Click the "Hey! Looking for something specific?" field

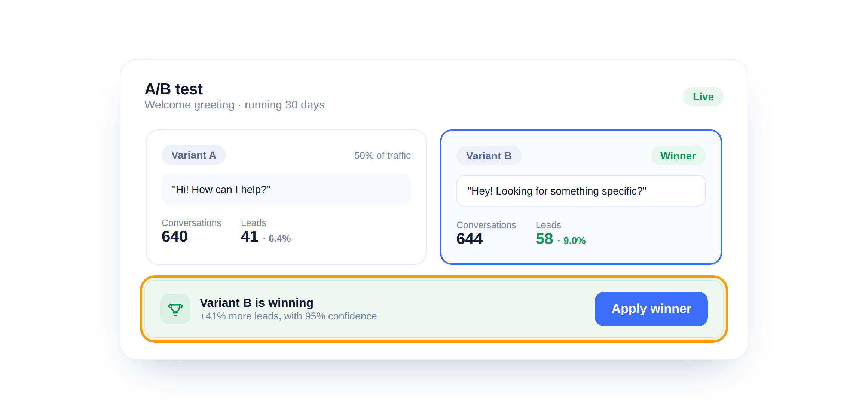tap(581, 191)
